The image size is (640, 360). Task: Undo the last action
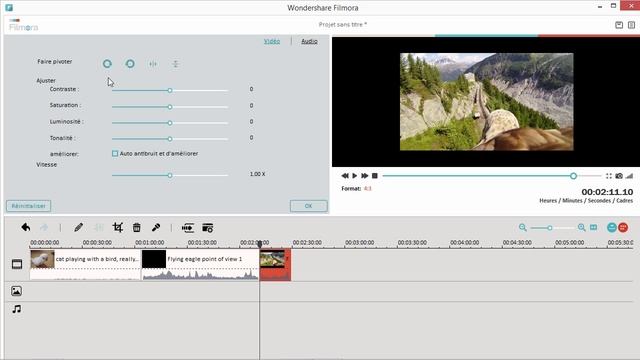pos(26,227)
